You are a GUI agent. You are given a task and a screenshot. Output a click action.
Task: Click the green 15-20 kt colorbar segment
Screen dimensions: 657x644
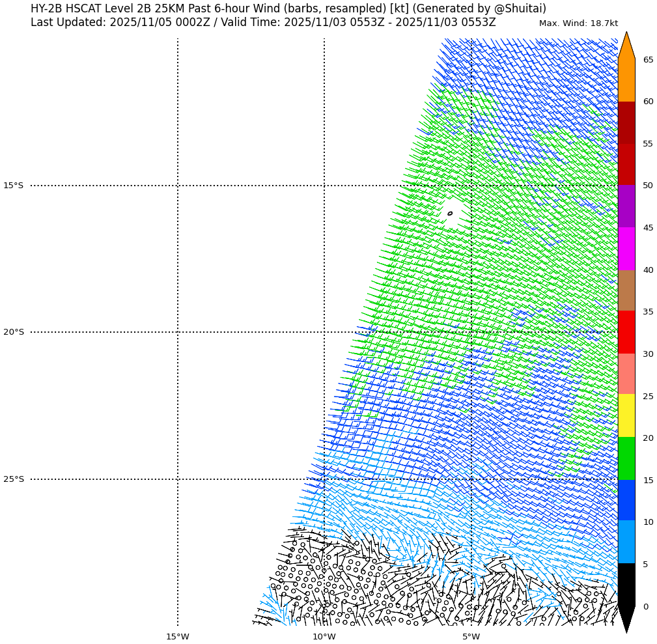coord(626,458)
